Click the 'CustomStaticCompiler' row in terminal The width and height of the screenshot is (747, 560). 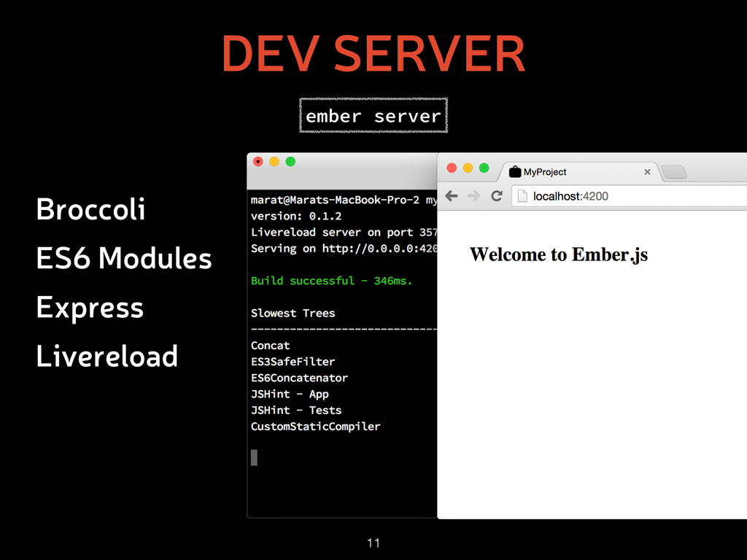[x=315, y=427]
